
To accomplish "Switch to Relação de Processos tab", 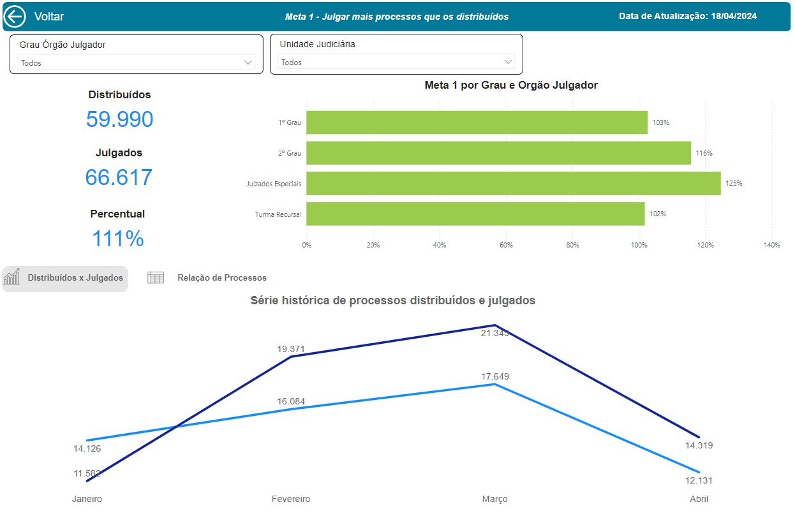I will [x=221, y=278].
